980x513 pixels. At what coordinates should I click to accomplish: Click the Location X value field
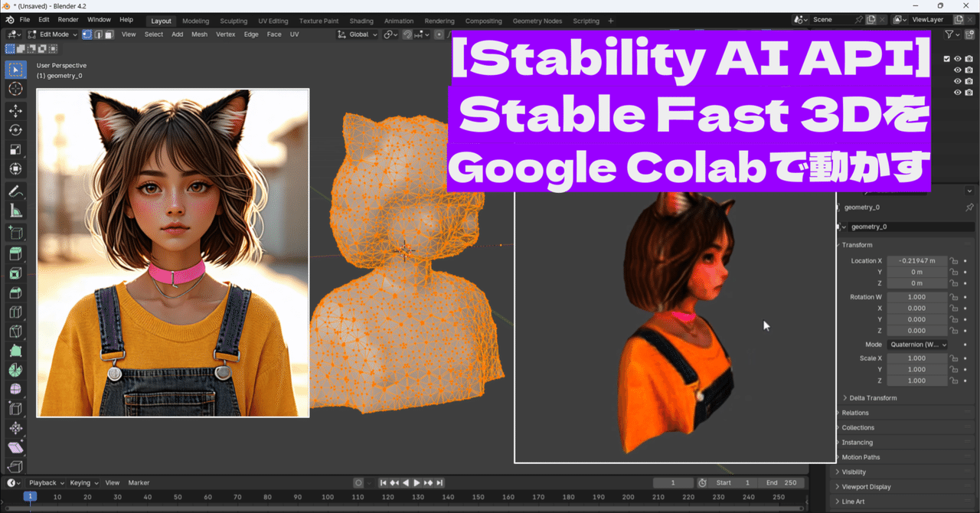tap(916, 260)
